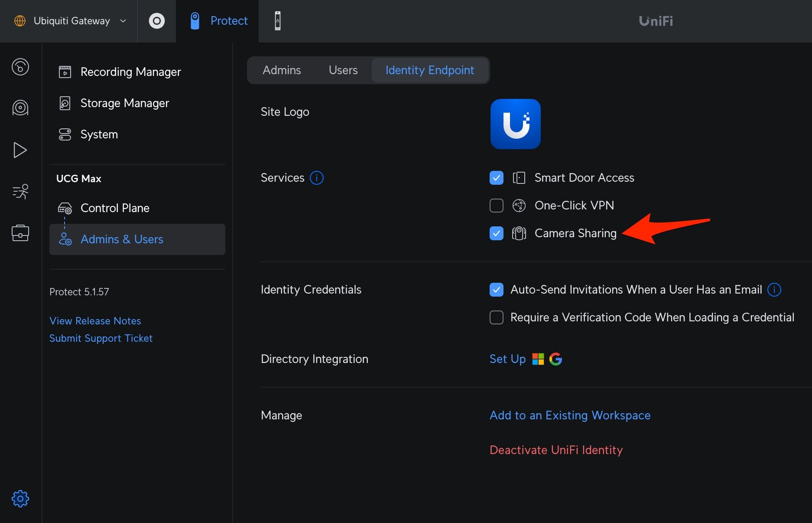
Task: Click the playback triangle icon in sidebar
Action: [x=20, y=150]
